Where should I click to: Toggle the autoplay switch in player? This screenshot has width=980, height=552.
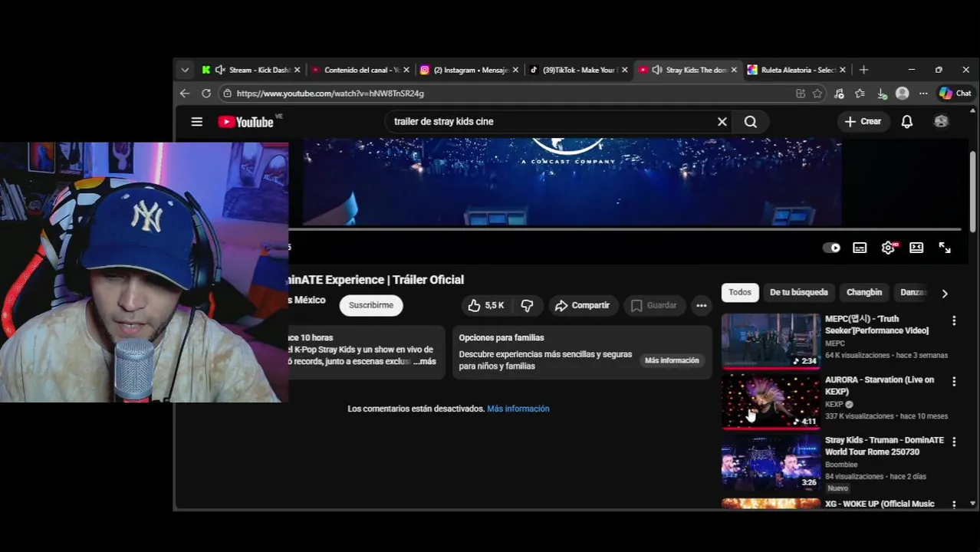(x=831, y=248)
